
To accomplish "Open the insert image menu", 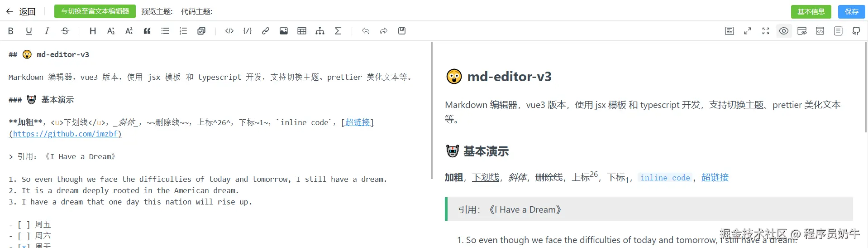I will (284, 31).
